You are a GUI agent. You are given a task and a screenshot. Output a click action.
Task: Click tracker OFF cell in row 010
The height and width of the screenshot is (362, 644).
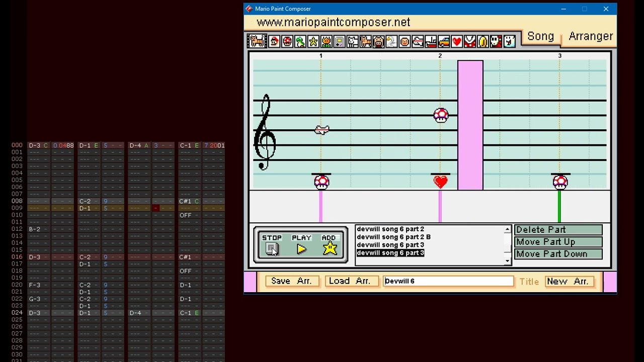click(186, 215)
